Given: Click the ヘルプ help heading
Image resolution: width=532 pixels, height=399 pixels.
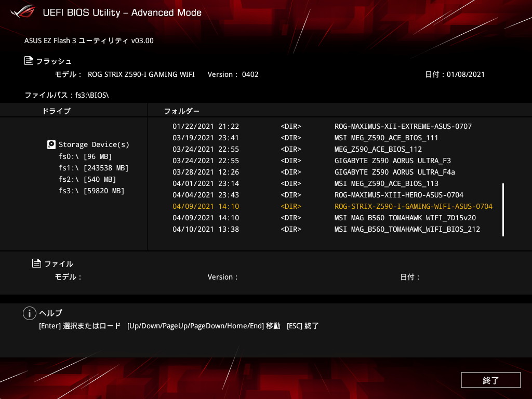Looking at the screenshot, I should pos(50,313).
